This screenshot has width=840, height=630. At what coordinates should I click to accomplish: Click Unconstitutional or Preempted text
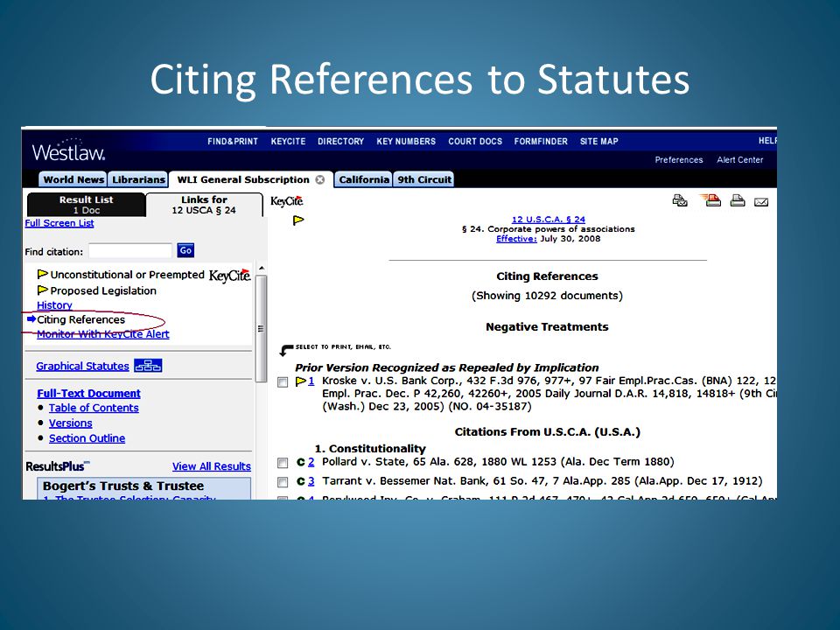(128, 274)
